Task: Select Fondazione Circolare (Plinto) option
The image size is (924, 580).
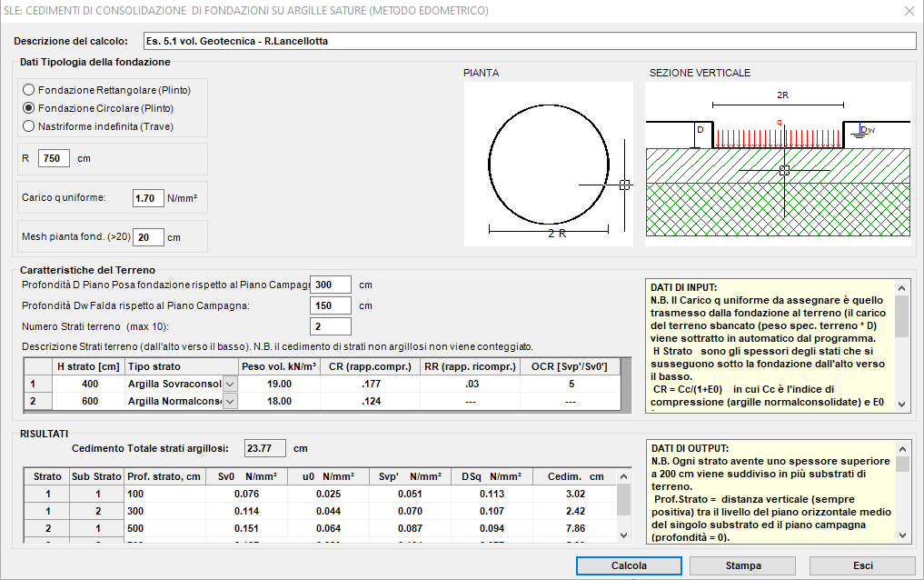Action: coord(98,108)
